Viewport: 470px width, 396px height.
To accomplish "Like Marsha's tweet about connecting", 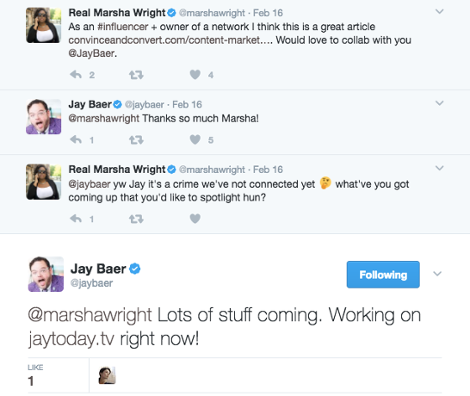I will point(195,219).
